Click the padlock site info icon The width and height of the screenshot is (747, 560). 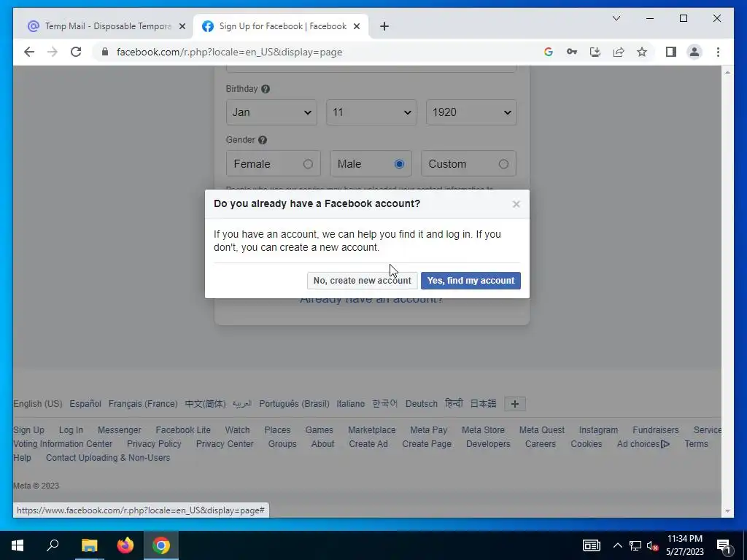coord(105,52)
